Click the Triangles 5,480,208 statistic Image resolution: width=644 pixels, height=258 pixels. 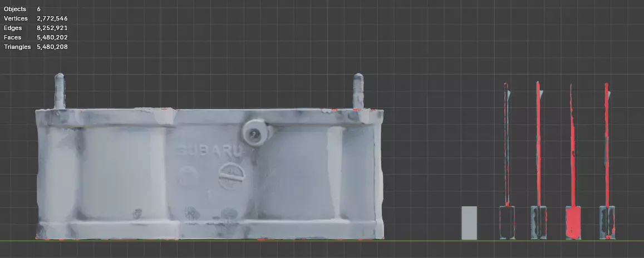36,47
